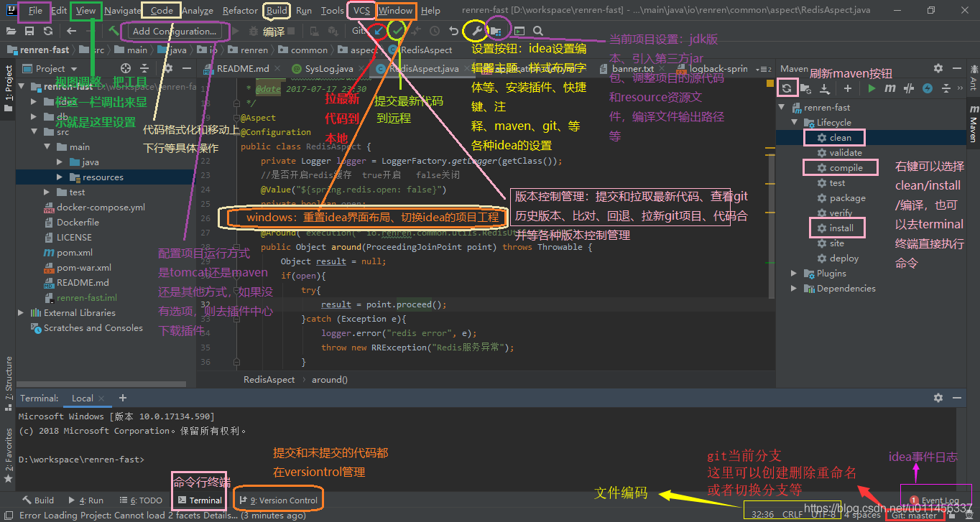Click the Run Anything icon beside search

[x=519, y=31]
